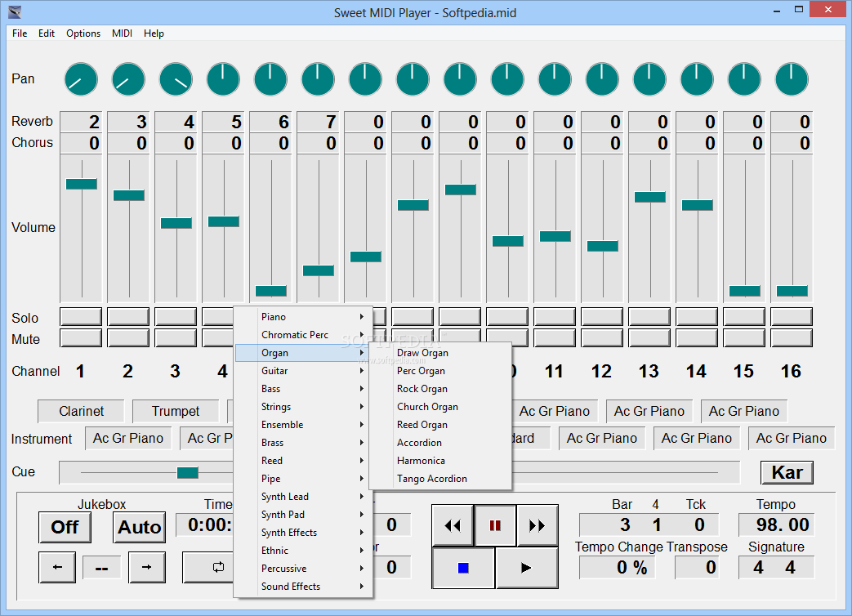Turn on the Jukebox Off toggle button

(x=65, y=527)
